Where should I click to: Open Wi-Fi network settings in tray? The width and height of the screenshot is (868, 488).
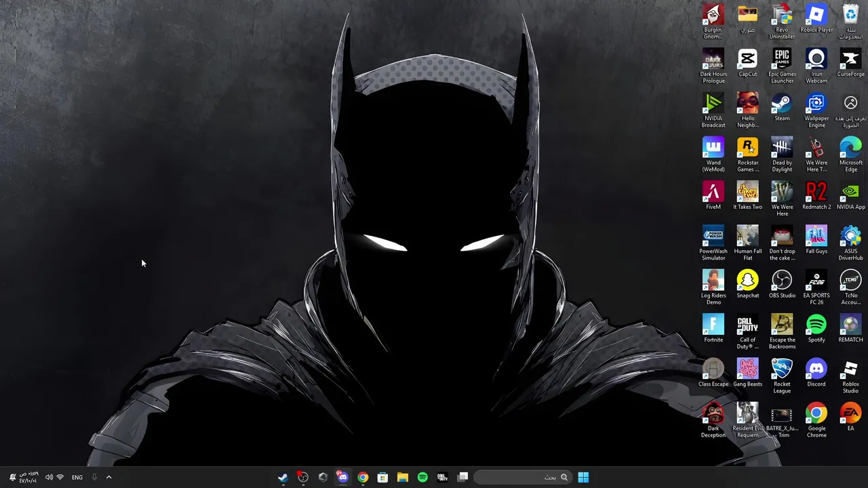pos(60,477)
